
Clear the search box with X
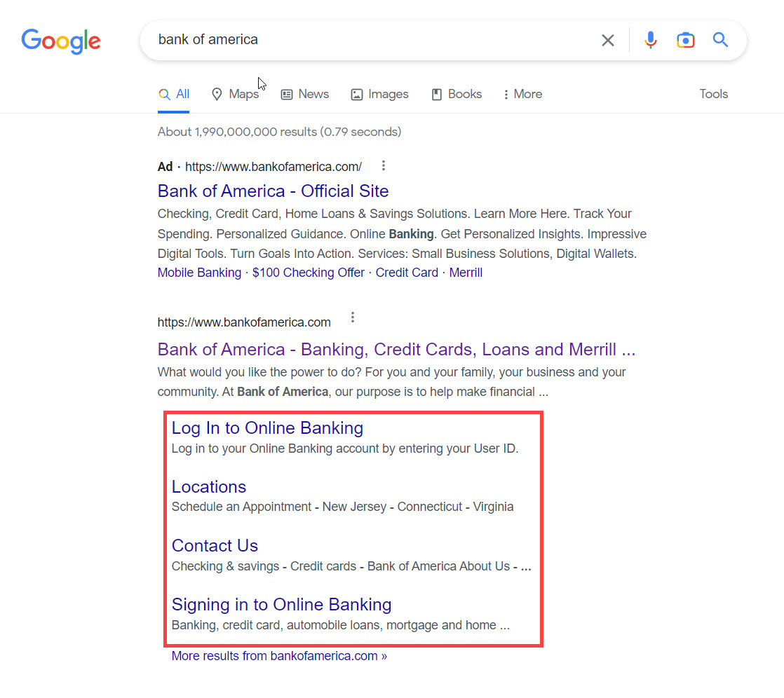click(607, 40)
